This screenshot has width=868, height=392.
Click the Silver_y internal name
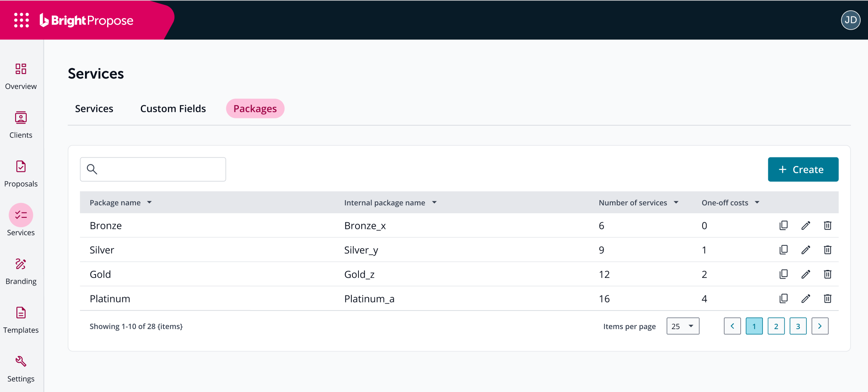(x=361, y=250)
